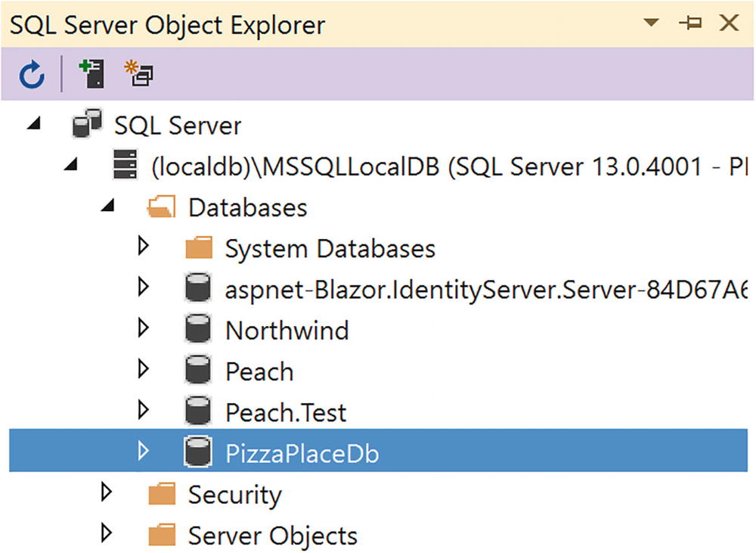Pin the panel with auto-hide pushpin

[689, 23]
